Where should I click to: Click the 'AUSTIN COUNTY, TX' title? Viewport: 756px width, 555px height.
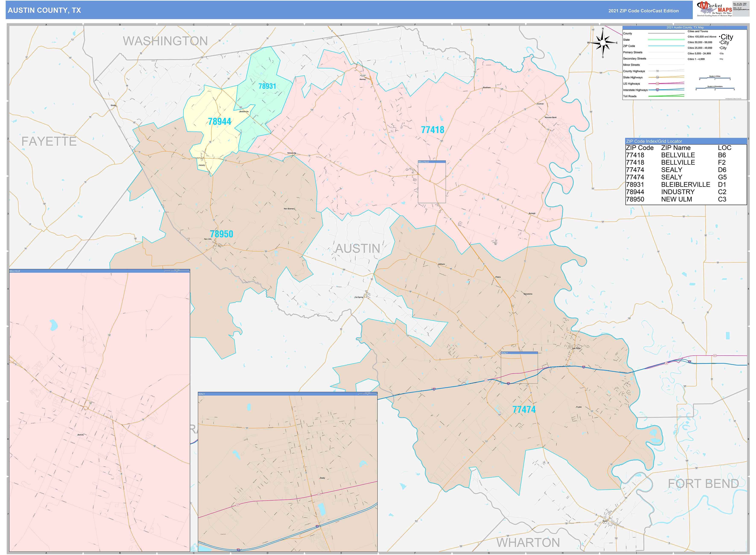44,10
